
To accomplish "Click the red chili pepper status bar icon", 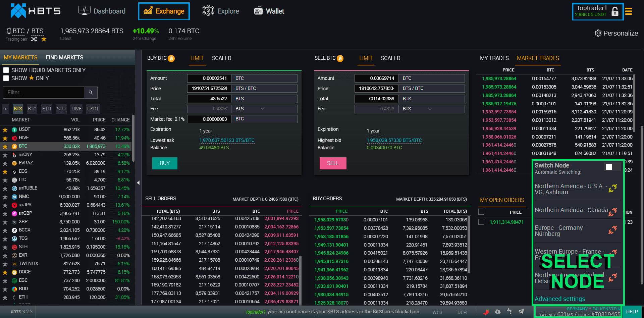I will 486,312.
